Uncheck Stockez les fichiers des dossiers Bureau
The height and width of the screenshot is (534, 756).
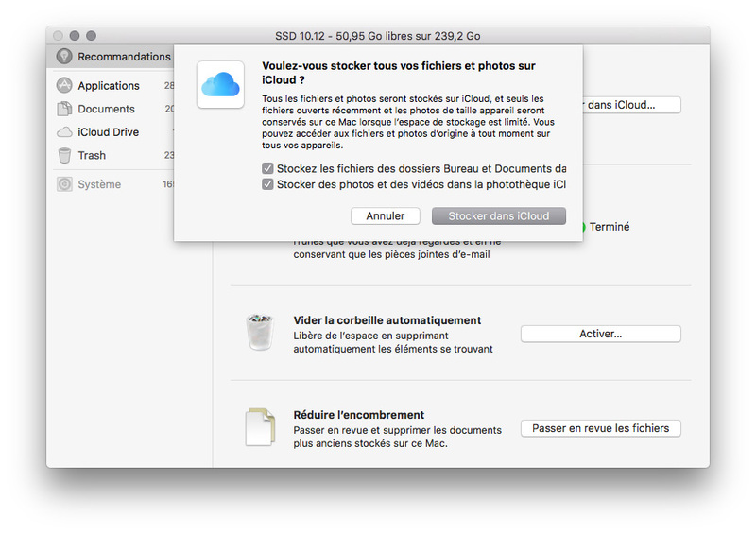point(267,168)
